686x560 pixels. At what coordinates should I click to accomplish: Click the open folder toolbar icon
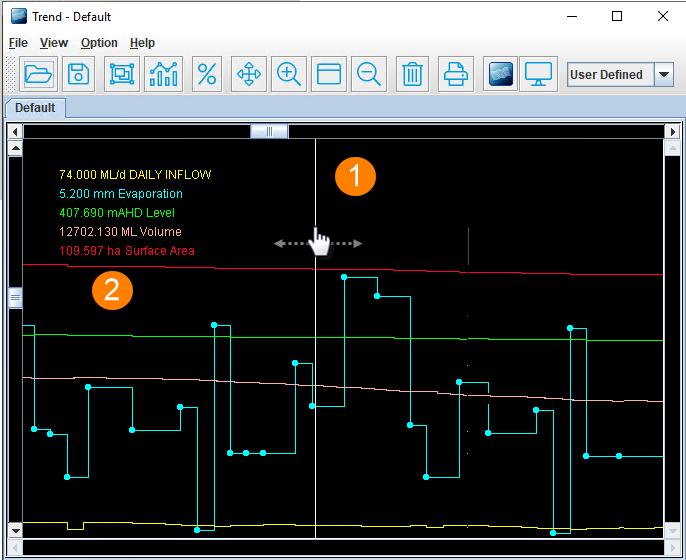[x=38, y=74]
